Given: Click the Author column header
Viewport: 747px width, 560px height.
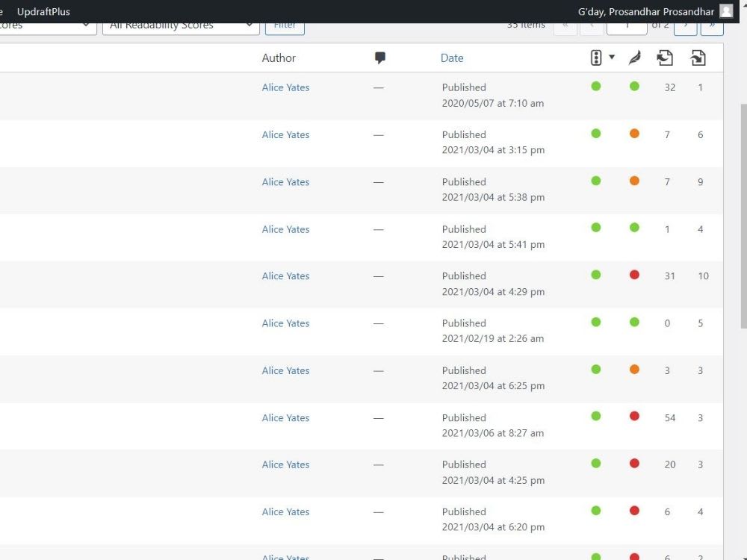Looking at the screenshot, I should point(279,58).
